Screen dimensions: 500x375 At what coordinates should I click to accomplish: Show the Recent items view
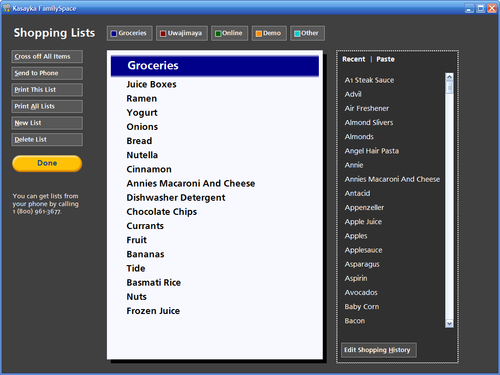tap(354, 59)
